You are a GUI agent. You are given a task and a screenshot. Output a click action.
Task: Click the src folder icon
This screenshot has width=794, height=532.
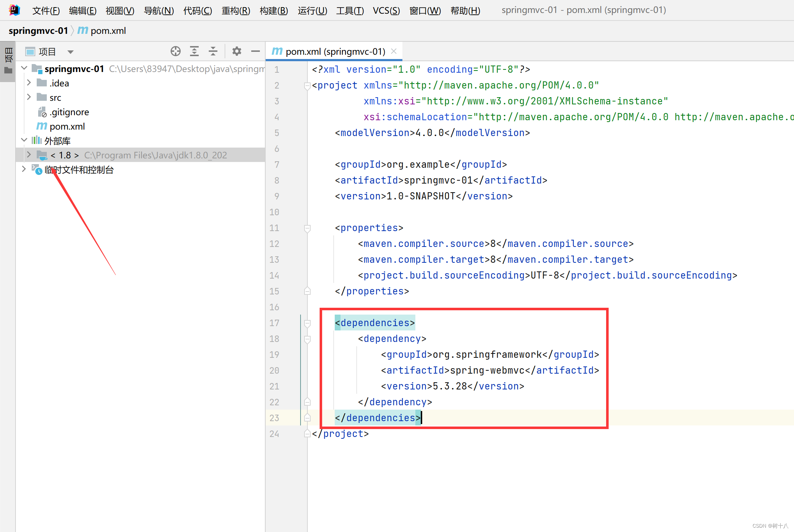coord(42,98)
